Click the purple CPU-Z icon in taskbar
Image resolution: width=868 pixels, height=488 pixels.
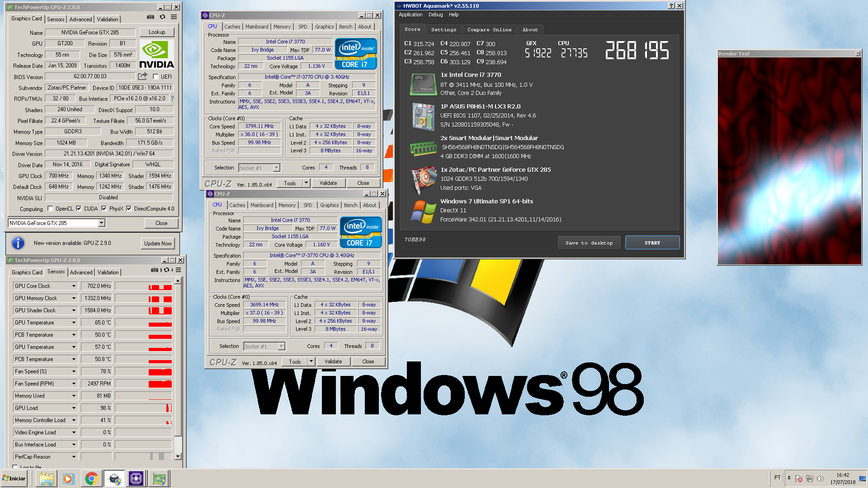click(136, 479)
